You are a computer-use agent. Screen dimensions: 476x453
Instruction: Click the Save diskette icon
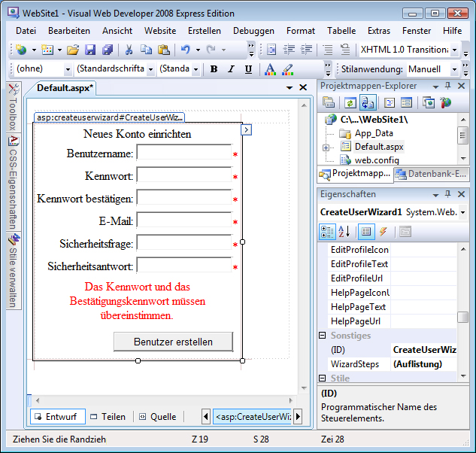90,50
